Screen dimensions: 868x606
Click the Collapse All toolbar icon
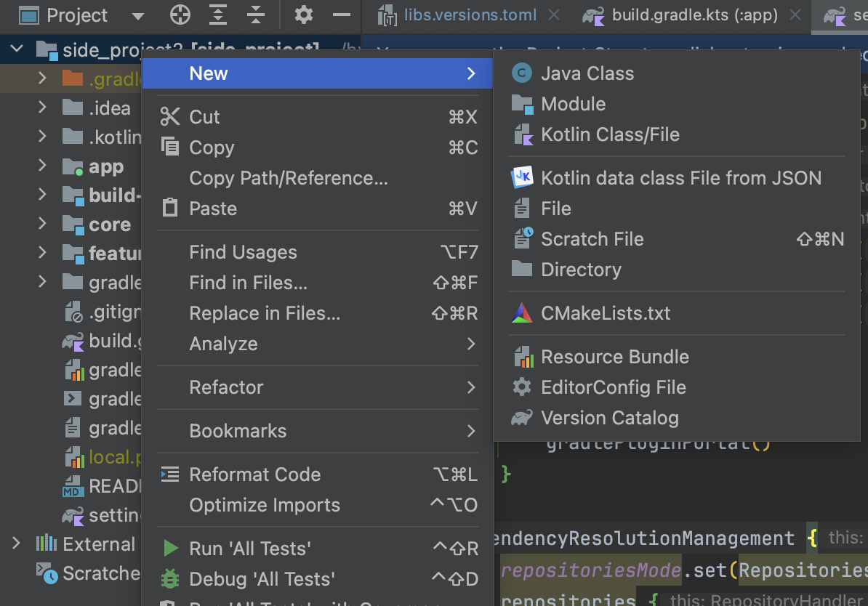click(x=255, y=15)
